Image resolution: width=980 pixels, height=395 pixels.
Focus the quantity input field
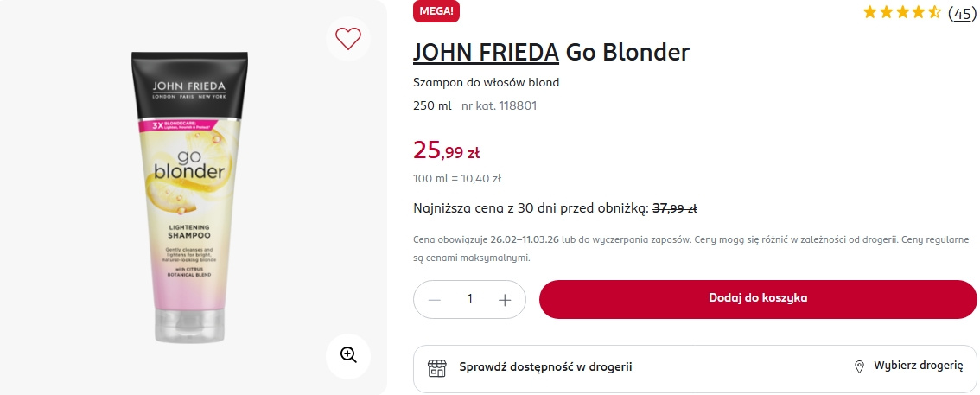pos(470,299)
